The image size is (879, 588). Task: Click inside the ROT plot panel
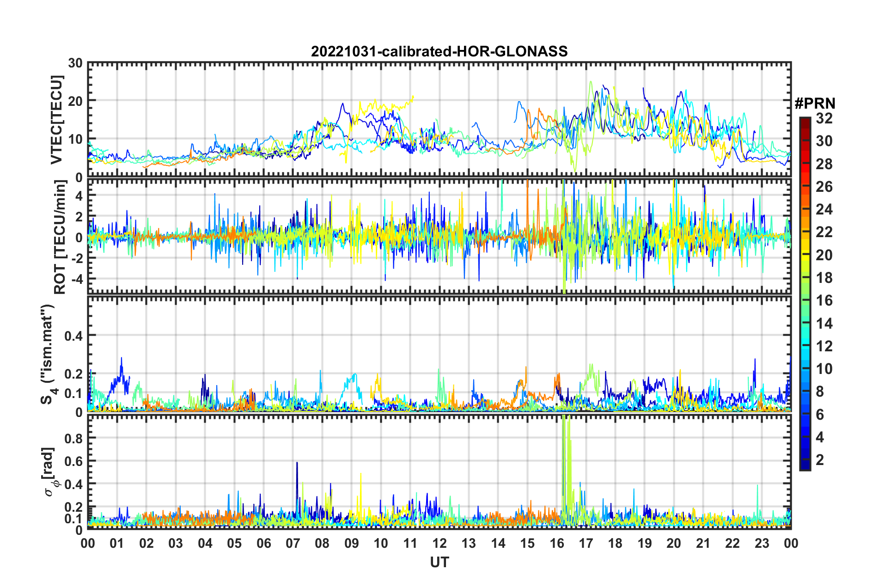[439, 236]
